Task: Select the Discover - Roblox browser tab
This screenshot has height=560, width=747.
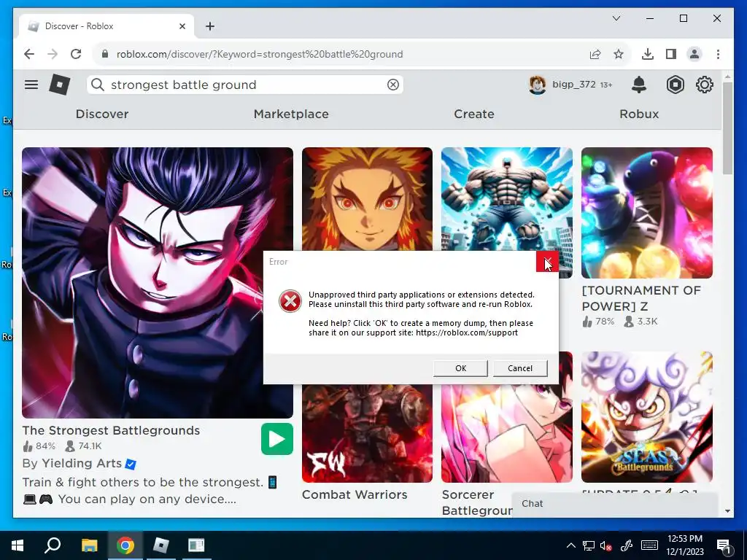Action: tap(107, 26)
